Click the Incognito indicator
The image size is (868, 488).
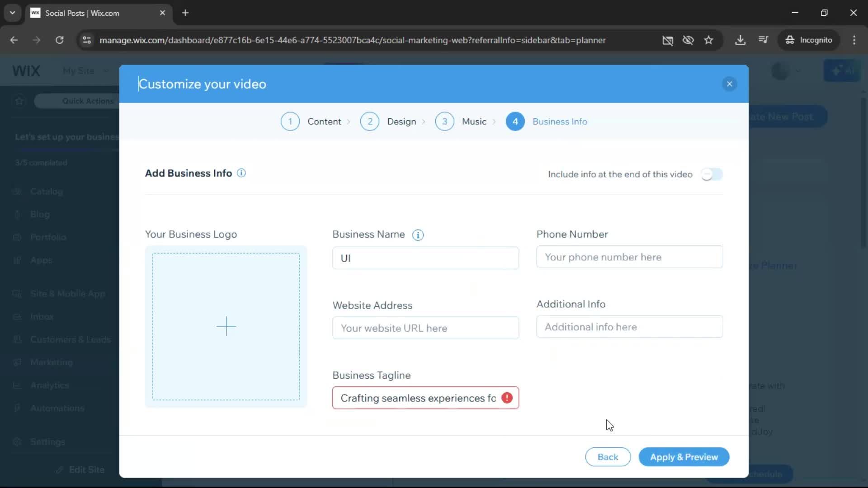(x=809, y=40)
